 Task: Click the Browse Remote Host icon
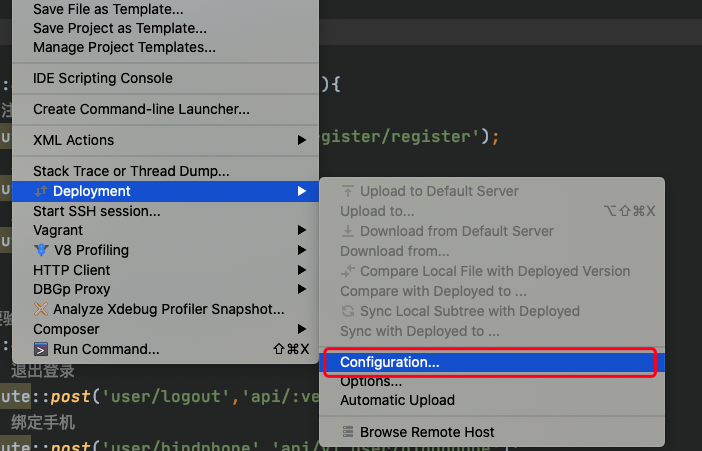click(348, 432)
